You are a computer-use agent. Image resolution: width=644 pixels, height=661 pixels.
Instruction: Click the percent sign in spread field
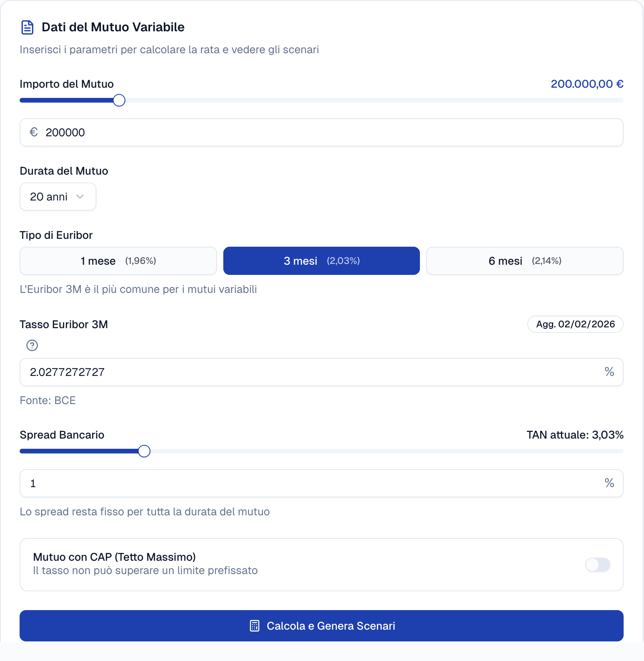[x=609, y=483]
